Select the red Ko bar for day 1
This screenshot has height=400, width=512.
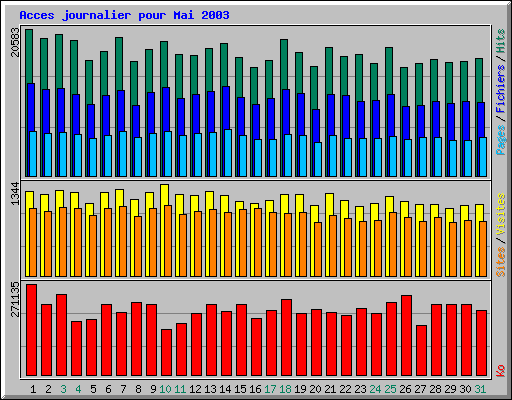(x=31, y=330)
